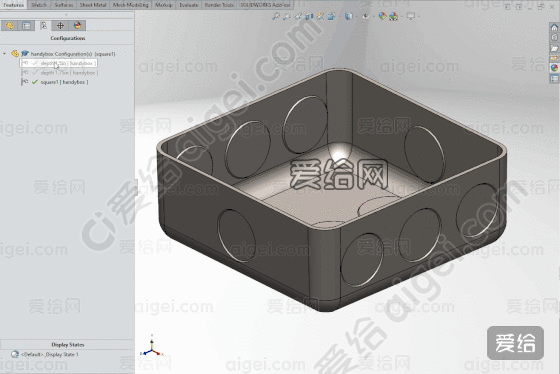
Task: Open the Display Style dropdown cube
Action: (x=349, y=16)
